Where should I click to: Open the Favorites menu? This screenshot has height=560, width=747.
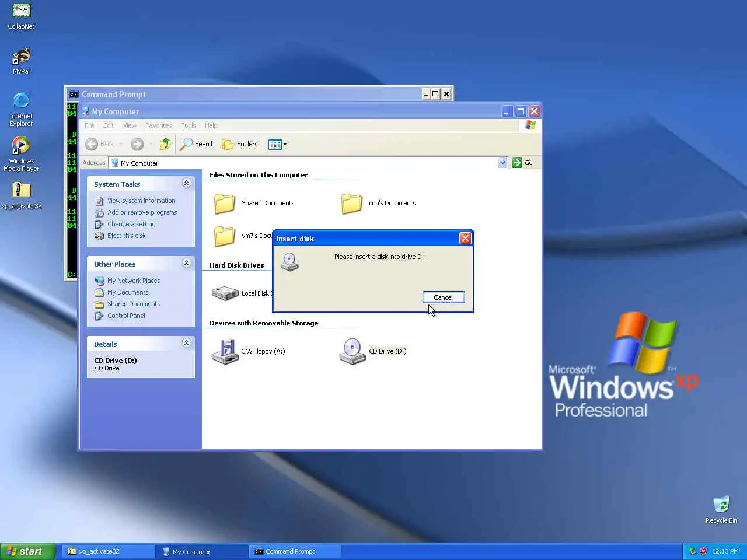coord(159,125)
